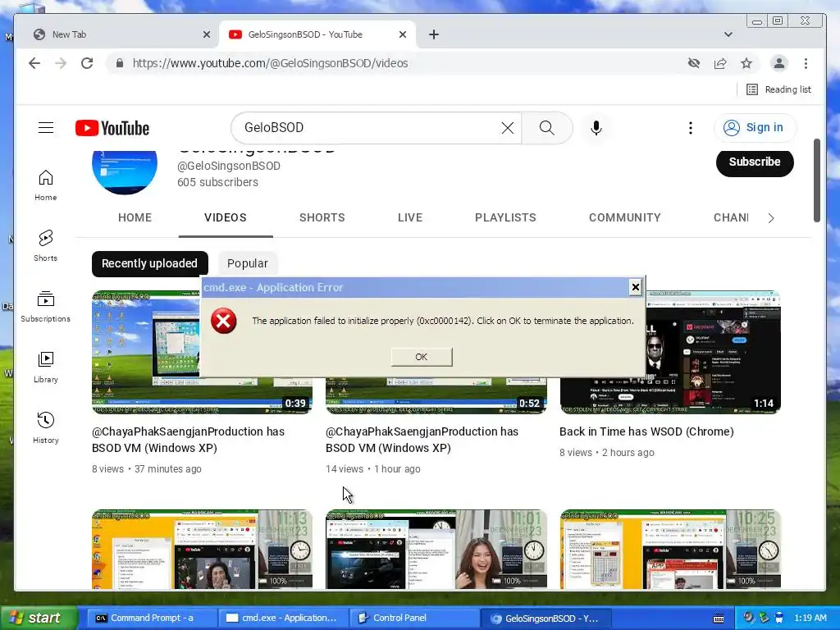
Task: Open Subscriptions in the sidebar
Action: [x=46, y=307]
